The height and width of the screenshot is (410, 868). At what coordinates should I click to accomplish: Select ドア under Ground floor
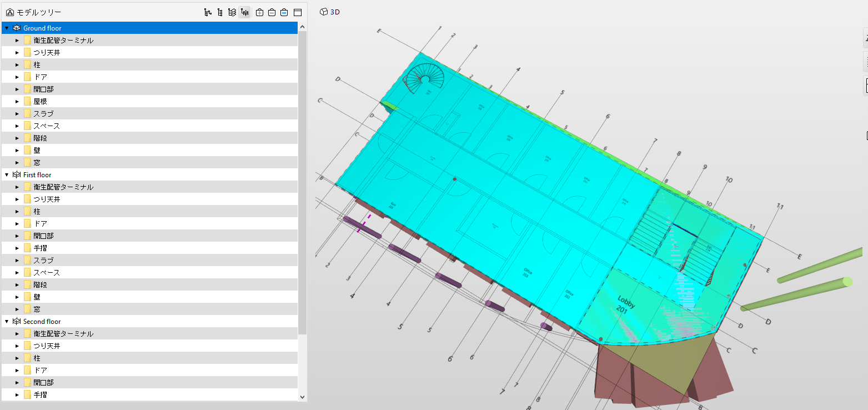150,77
